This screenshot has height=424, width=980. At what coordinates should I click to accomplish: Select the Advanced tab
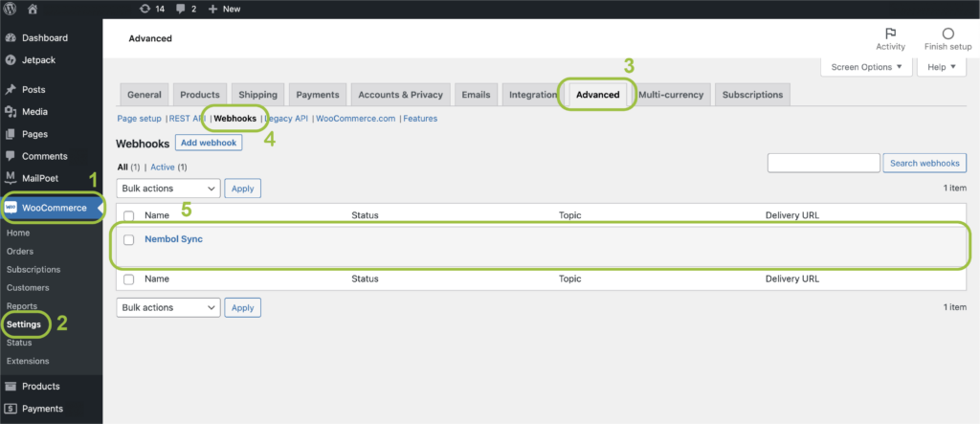pos(597,95)
